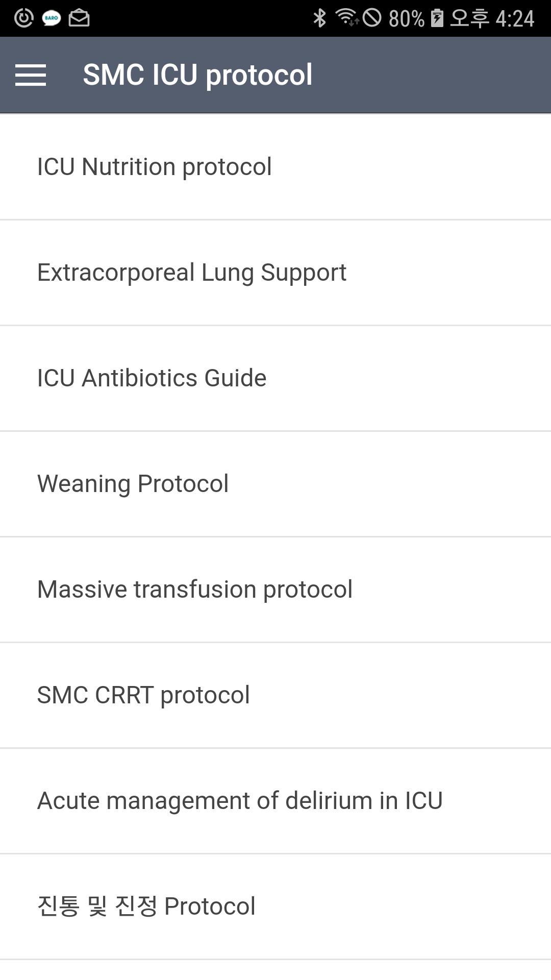Tap the Bluetooth status icon
Image resolution: width=551 pixels, height=980 pixels.
pos(319,18)
